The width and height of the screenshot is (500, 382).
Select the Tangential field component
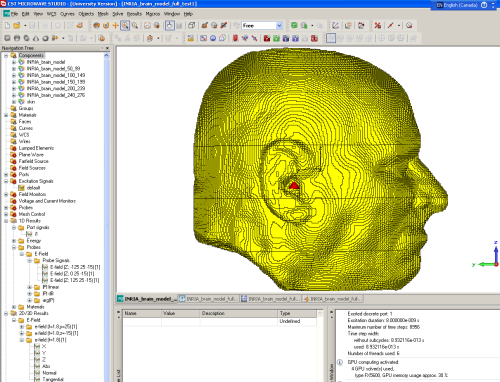coord(53,379)
